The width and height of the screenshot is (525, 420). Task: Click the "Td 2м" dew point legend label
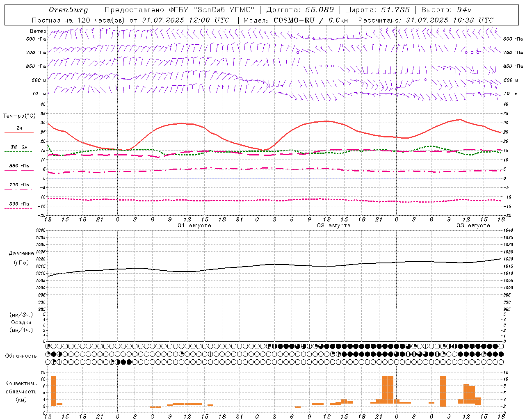pyautogui.click(x=19, y=147)
